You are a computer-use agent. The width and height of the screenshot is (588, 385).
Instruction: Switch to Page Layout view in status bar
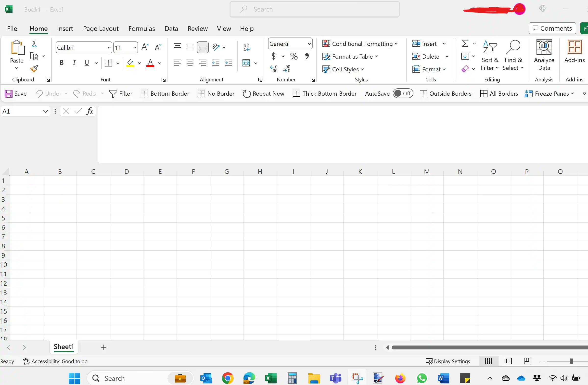tap(508, 361)
